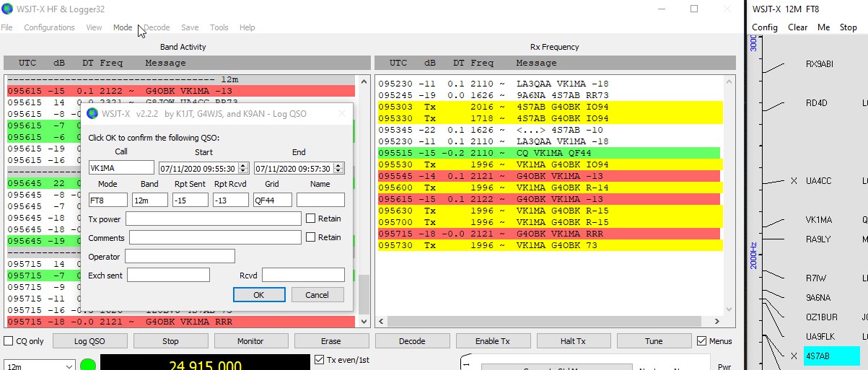Open Config menu in the 12M FT8 window
Screen dimensions: 868x370
(x=765, y=27)
